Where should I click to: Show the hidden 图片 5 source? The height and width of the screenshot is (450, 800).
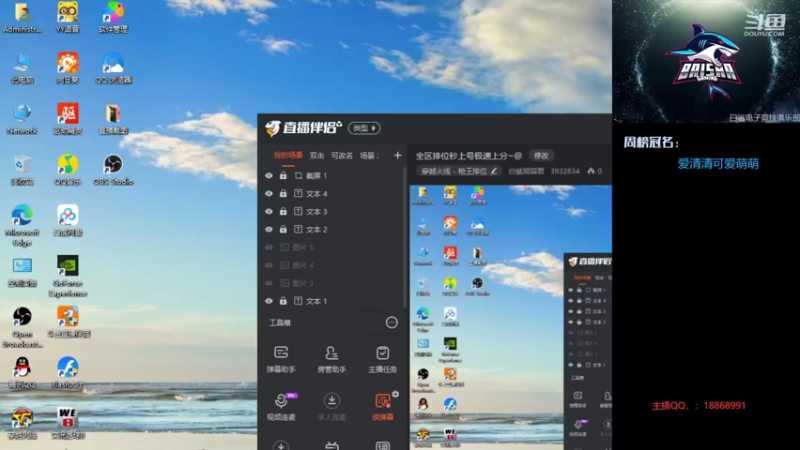tap(269, 247)
